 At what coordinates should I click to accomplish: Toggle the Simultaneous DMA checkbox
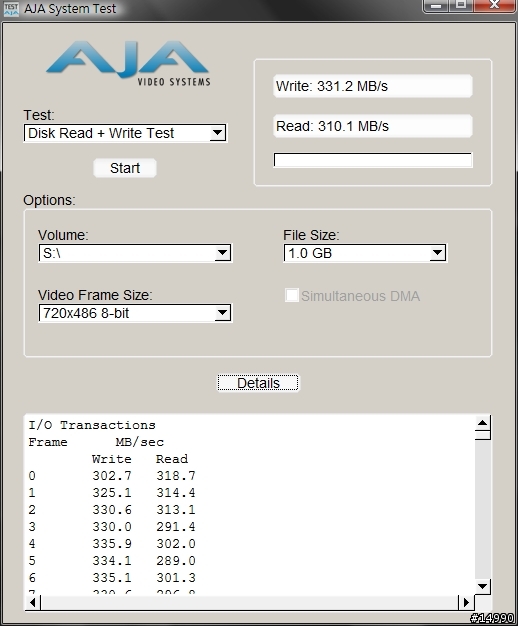[x=292, y=295]
